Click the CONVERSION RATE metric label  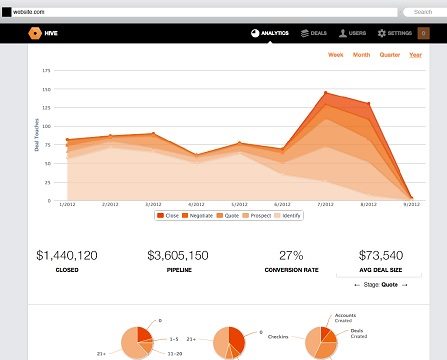[292, 270]
